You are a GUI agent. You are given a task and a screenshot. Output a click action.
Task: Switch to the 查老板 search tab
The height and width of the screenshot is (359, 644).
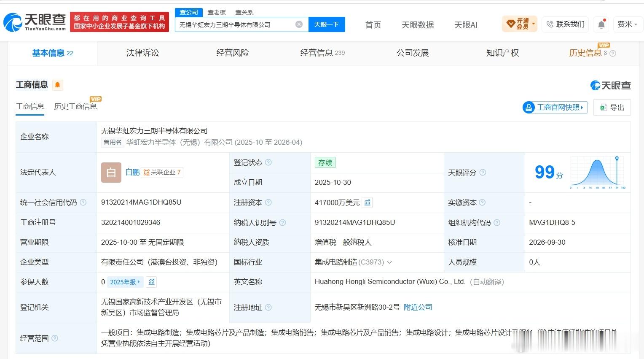click(217, 12)
